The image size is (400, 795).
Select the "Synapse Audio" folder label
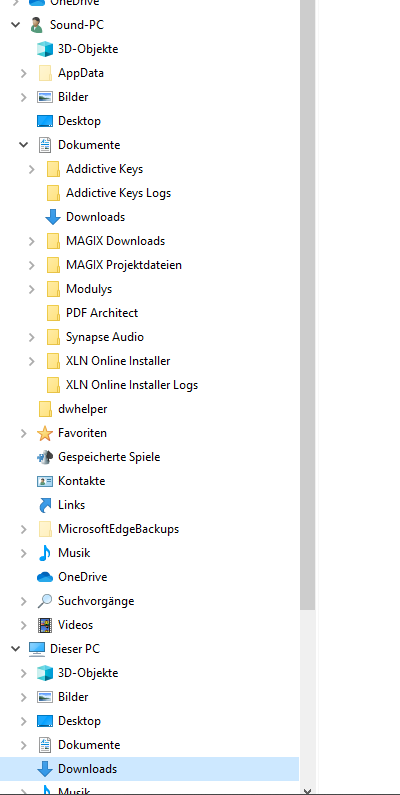[104, 337]
